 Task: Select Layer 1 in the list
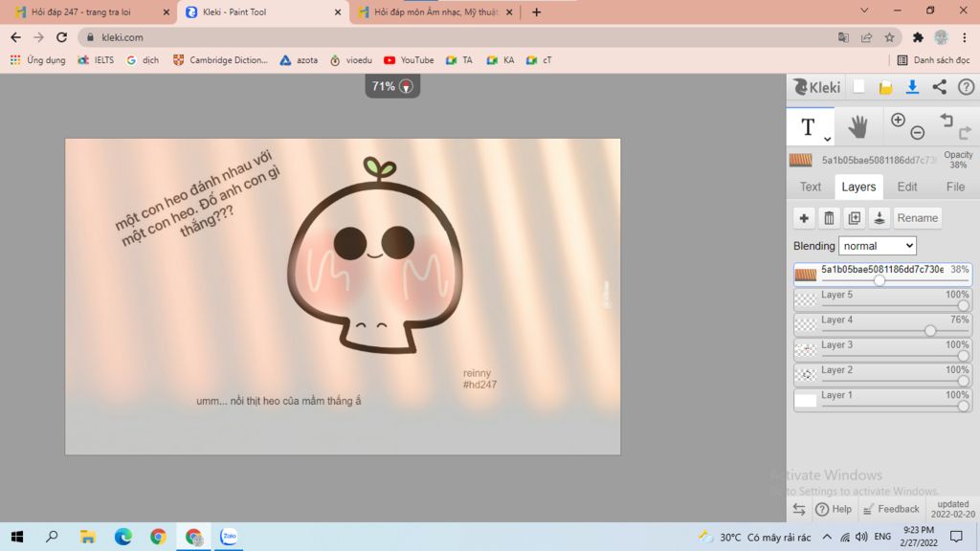[881, 399]
